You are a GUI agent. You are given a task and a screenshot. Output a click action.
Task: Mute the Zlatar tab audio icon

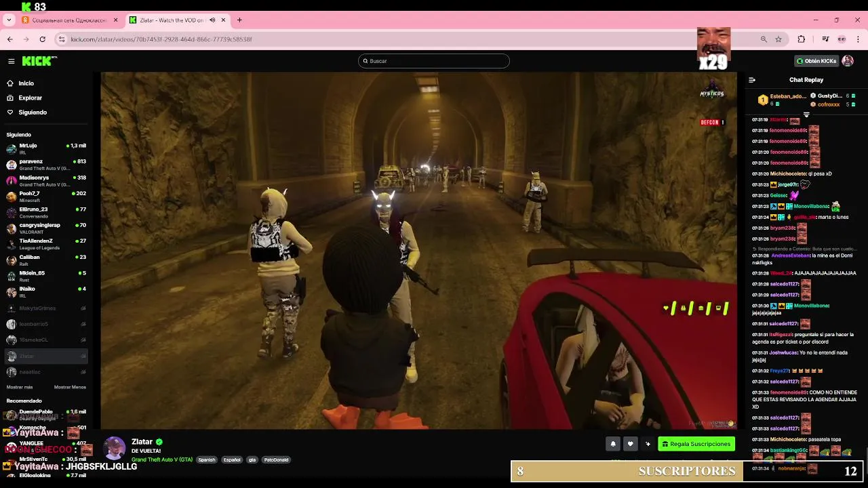[212, 20]
